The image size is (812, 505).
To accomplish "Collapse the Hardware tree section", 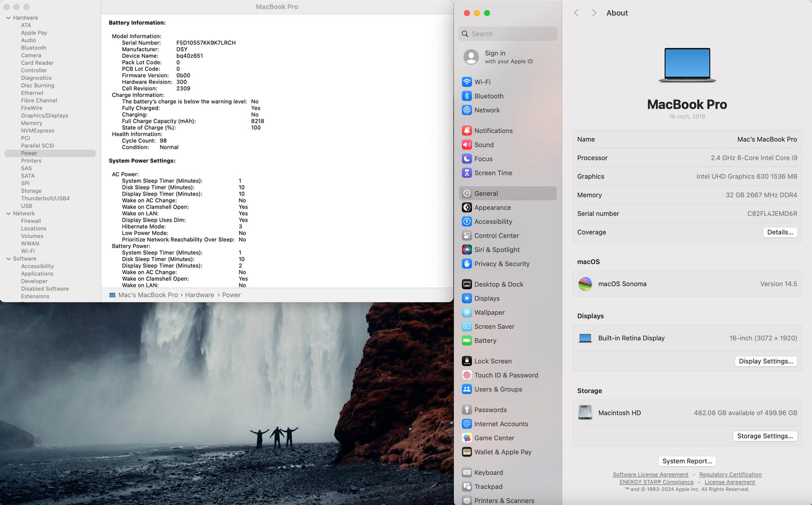I will click(8, 18).
